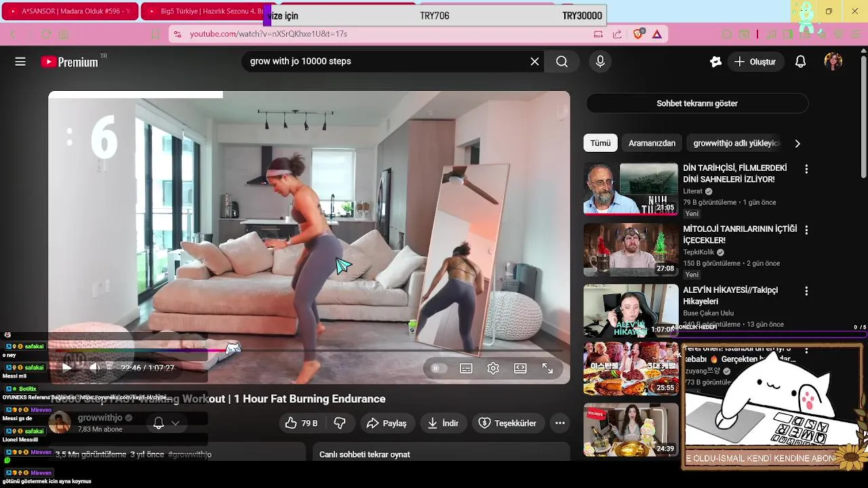The image size is (868, 488).
Task: Open the TepkiKolik channel name
Action: (x=698, y=252)
